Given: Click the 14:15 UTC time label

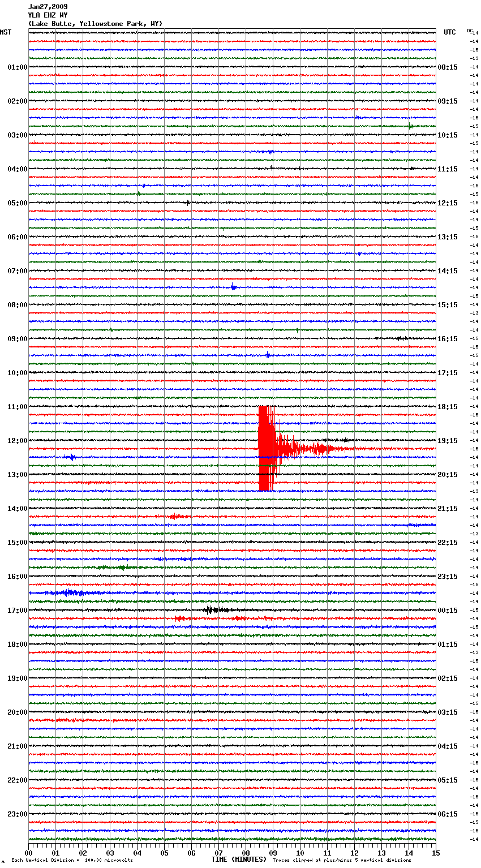Looking at the screenshot, I should [448, 271].
